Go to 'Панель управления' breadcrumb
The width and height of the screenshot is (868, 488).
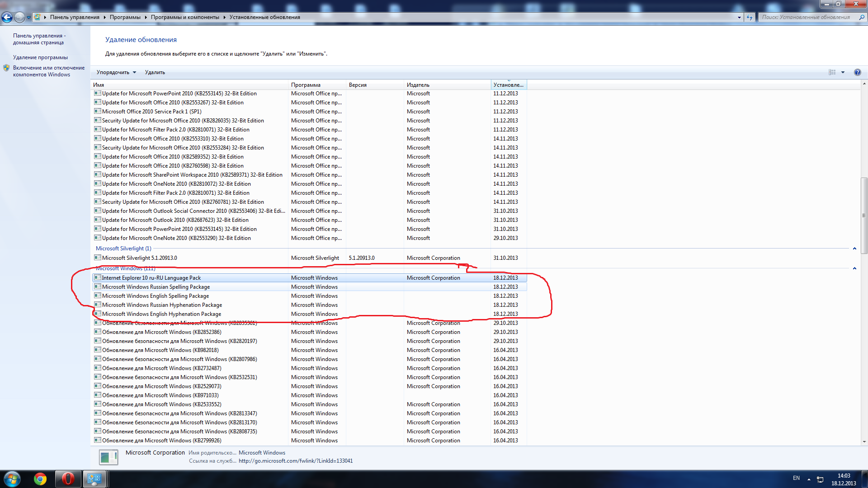tap(75, 17)
